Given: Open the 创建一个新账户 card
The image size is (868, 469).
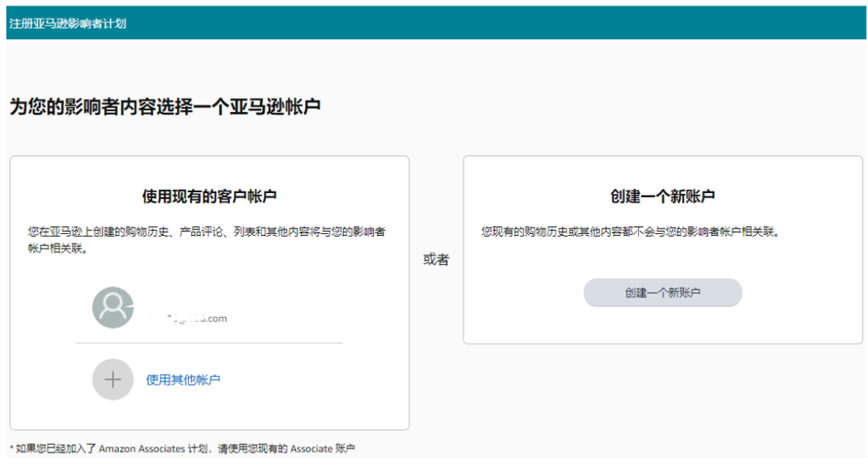Looking at the screenshot, I should click(x=663, y=292).
